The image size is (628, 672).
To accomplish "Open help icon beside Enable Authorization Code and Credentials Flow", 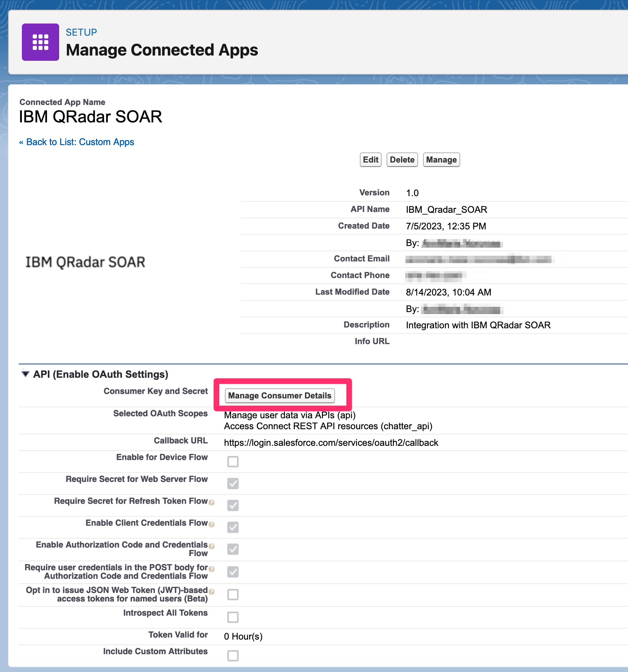I will [211, 546].
